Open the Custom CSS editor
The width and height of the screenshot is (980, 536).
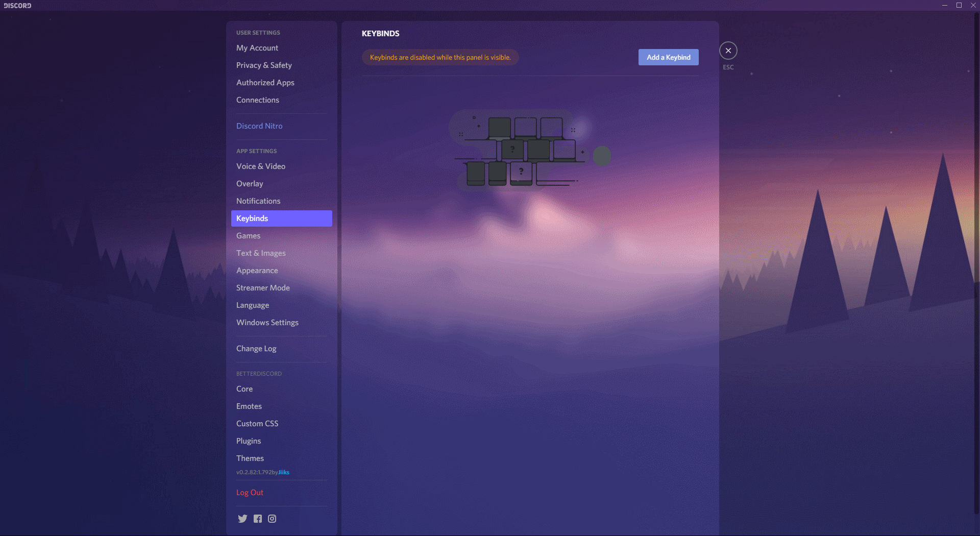pos(282,424)
